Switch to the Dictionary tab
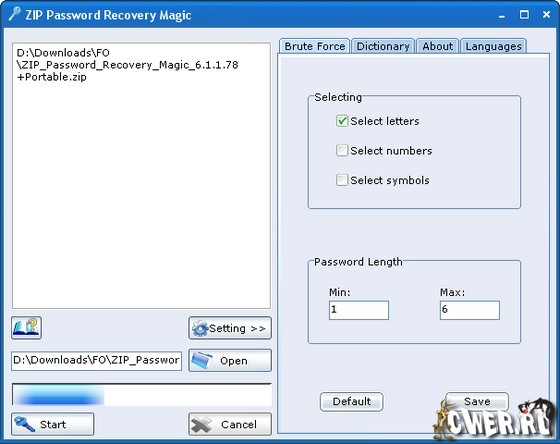The image size is (560, 444). pyautogui.click(x=383, y=46)
